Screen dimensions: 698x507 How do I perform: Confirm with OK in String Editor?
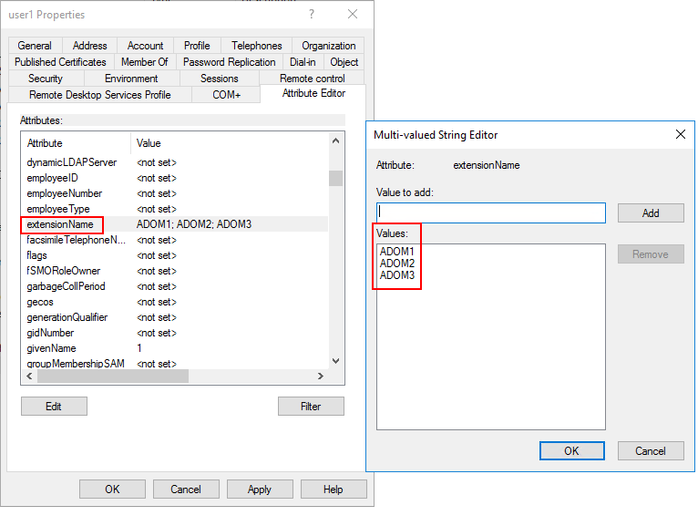(x=572, y=451)
